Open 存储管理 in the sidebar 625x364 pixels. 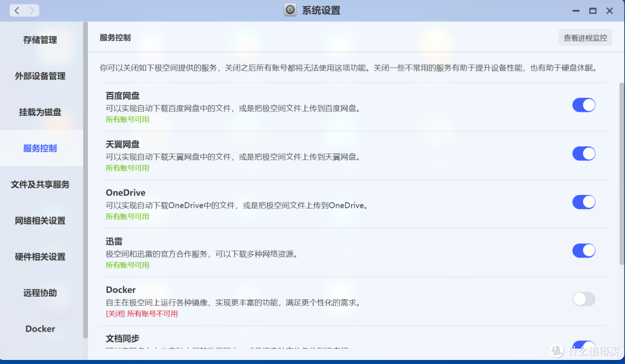point(40,40)
